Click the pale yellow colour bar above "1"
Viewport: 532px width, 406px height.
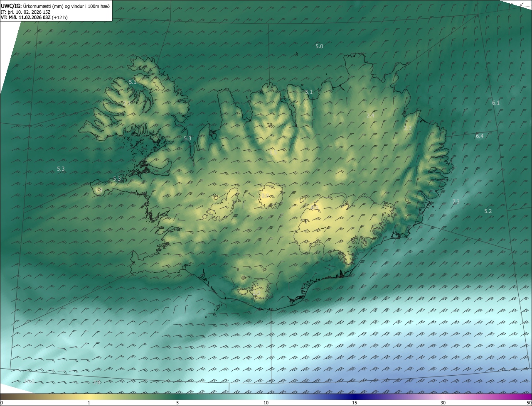click(89, 397)
